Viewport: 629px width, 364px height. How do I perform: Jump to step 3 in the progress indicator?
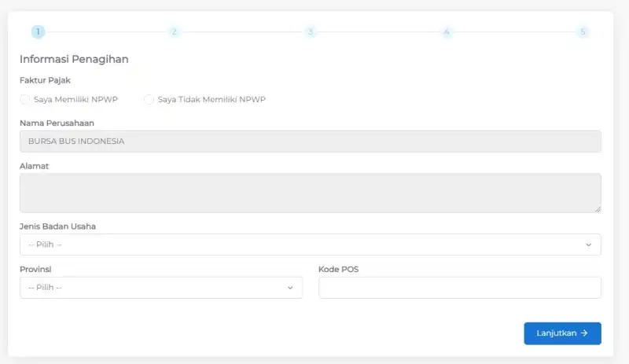[x=310, y=31]
